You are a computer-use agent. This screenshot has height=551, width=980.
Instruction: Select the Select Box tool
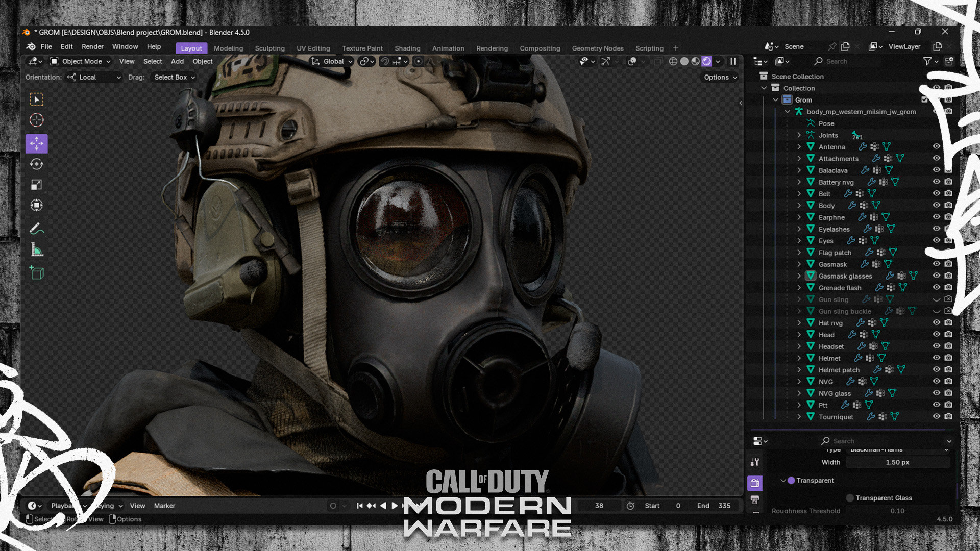[x=36, y=99]
